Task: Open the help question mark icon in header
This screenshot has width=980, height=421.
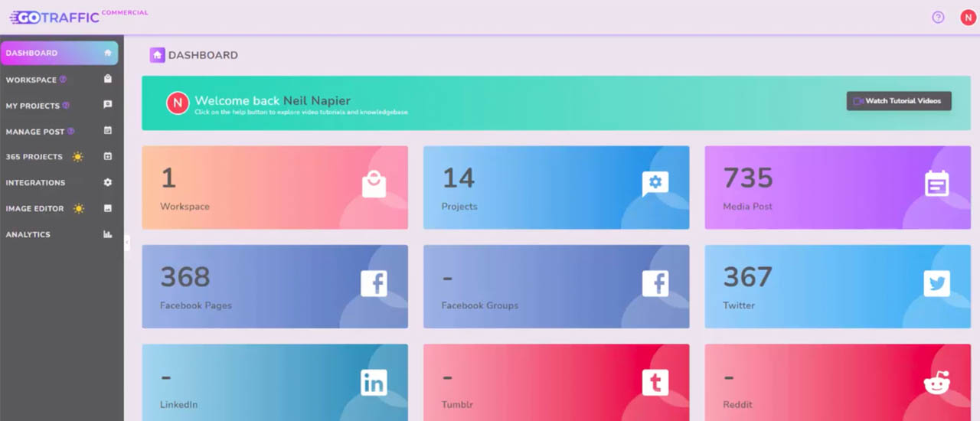Action: (938, 18)
